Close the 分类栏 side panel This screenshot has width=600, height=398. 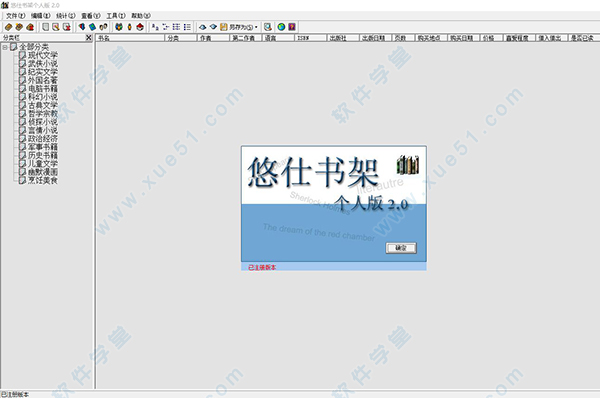click(x=88, y=38)
